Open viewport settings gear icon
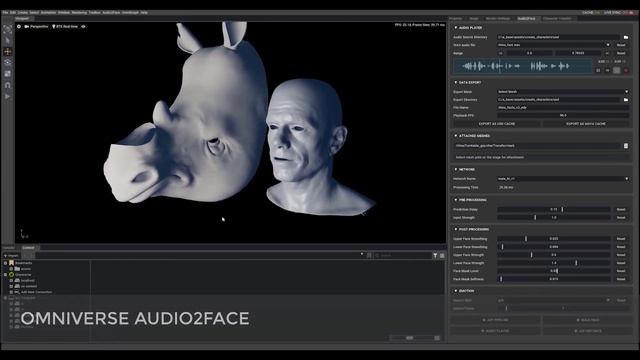 tap(19, 27)
